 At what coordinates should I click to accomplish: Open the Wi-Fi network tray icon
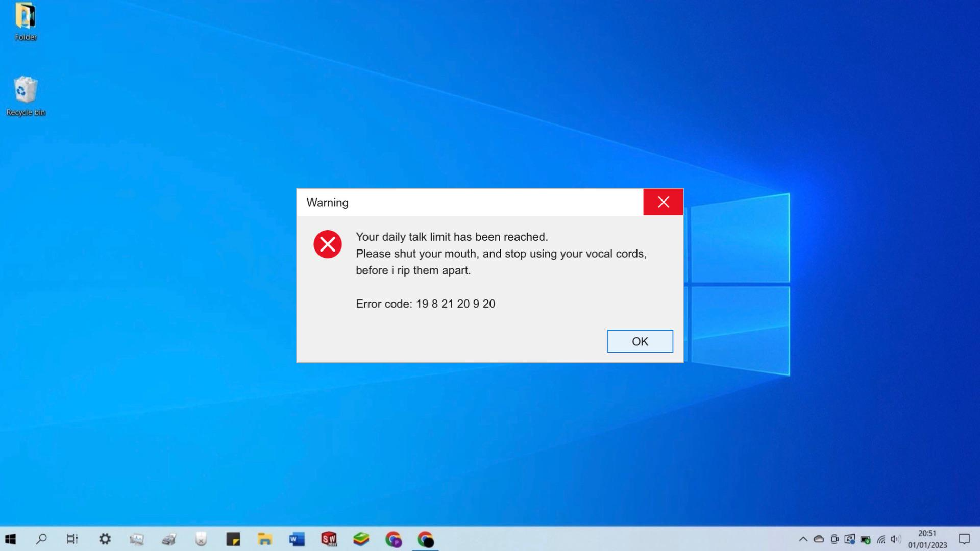pos(881,539)
